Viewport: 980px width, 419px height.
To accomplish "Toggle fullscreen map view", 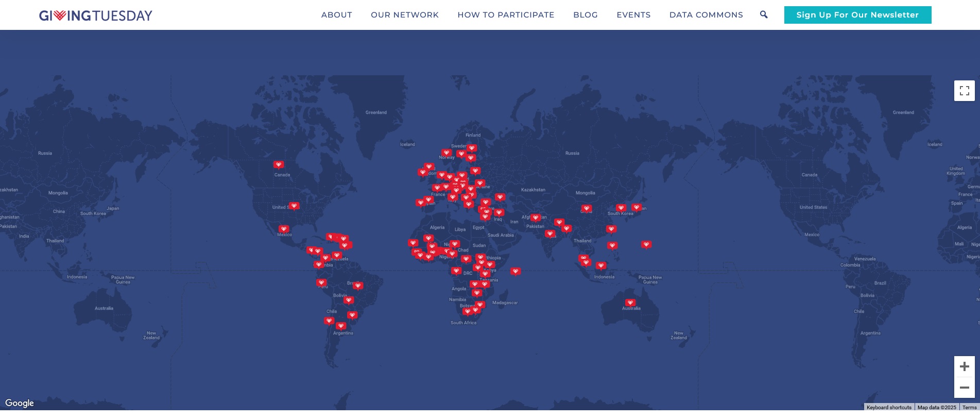I will tap(965, 91).
